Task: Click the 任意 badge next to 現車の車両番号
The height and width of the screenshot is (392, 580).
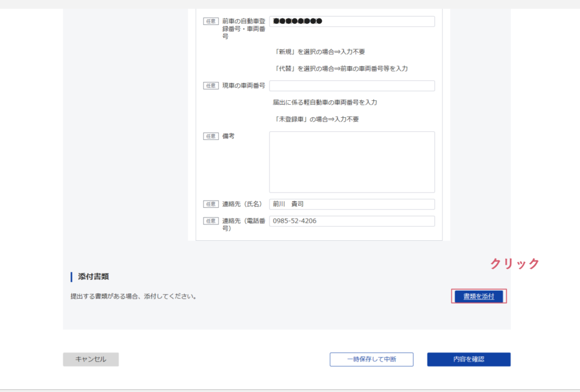Action: 211,86
